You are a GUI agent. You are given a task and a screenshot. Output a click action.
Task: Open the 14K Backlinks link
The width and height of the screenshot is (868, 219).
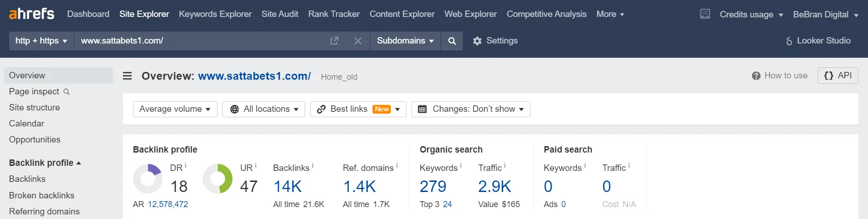tap(288, 186)
